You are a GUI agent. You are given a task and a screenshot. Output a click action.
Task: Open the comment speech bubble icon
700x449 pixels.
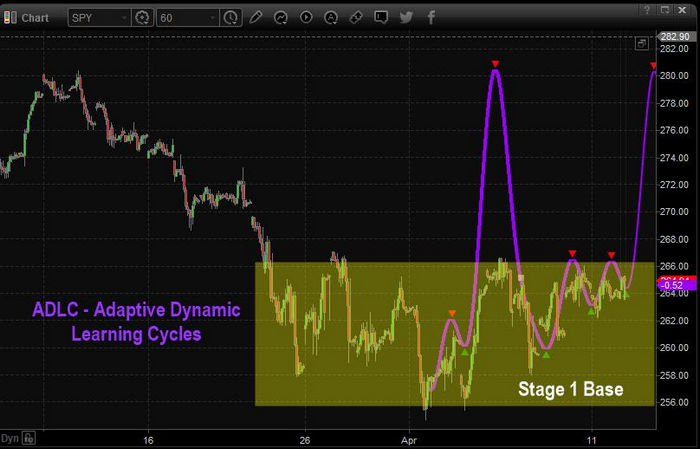click(381, 17)
